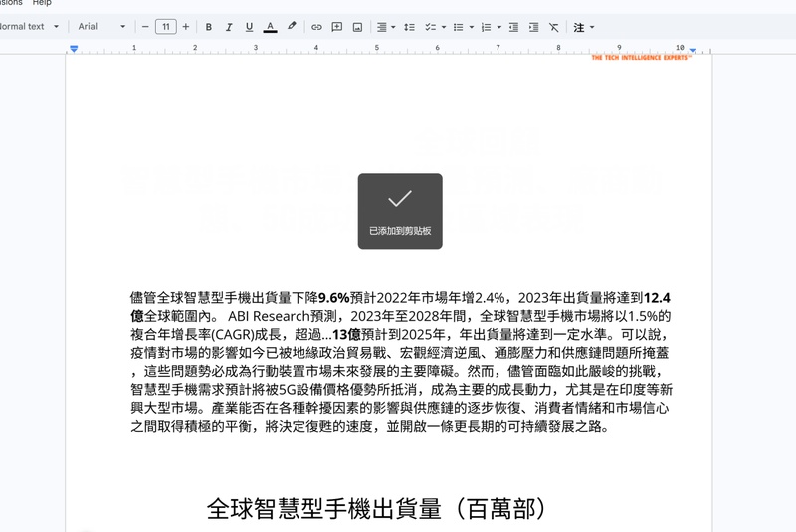Click the ABI Research text in paragraph
796x532 pixels.
pyautogui.click(x=269, y=316)
